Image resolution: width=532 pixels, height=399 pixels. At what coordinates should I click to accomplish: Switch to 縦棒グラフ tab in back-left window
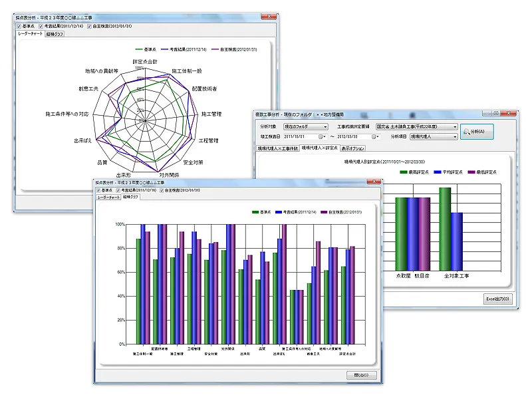pos(55,34)
